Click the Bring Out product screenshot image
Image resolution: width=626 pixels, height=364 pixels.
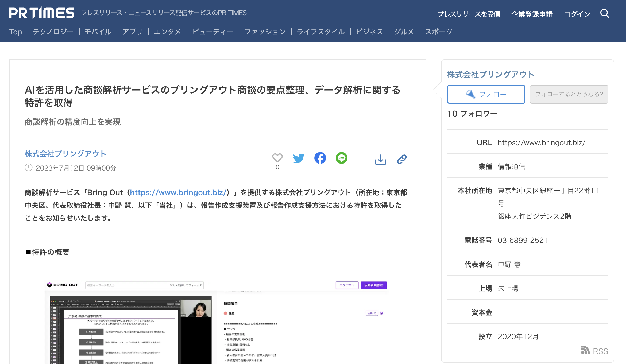(x=217, y=322)
